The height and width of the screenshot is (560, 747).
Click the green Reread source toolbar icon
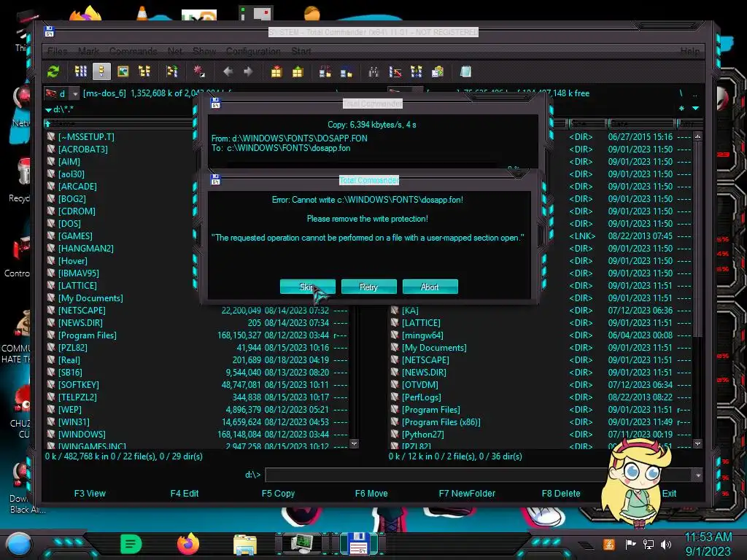point(53,72)
